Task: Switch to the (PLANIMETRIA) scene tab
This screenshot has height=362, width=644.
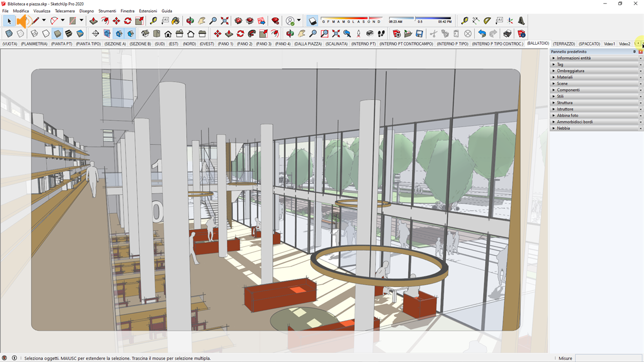Action: coord(34,44)
